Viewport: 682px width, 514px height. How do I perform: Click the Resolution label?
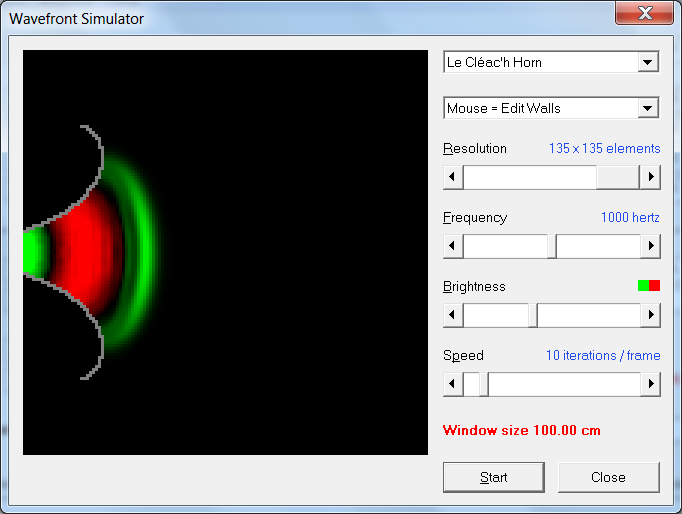pyautogui.click(x=475, y=148)
